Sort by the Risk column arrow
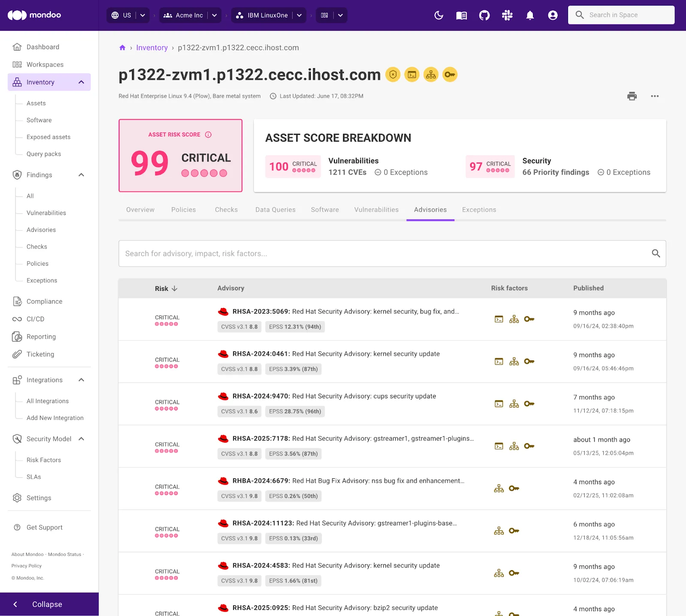 click(175, 289)
